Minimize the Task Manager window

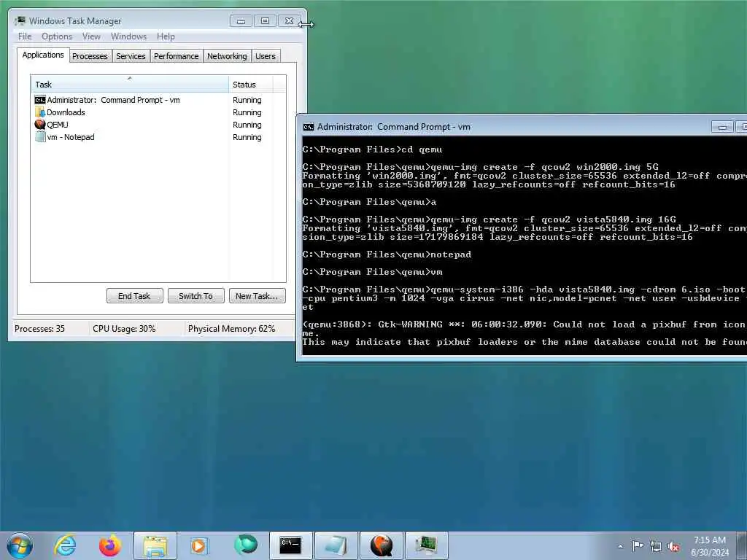pos(241,21)
